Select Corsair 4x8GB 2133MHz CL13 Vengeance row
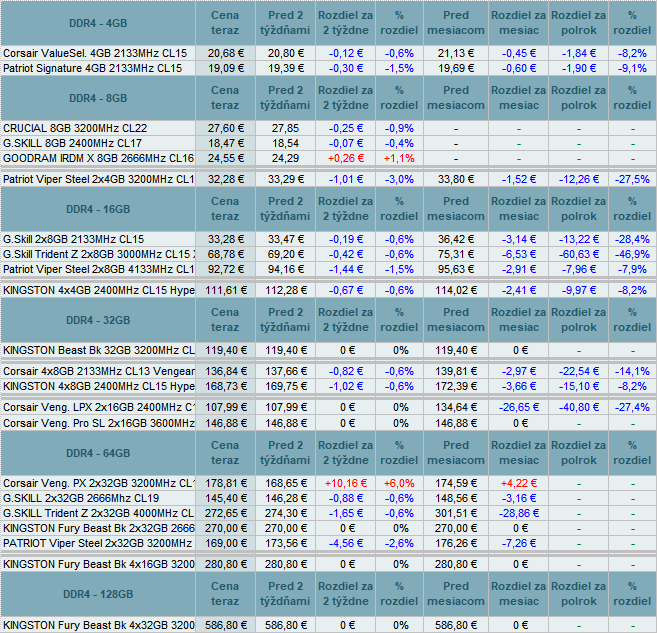The width and height of the screenshot is (657, 633). pos(98,371)
